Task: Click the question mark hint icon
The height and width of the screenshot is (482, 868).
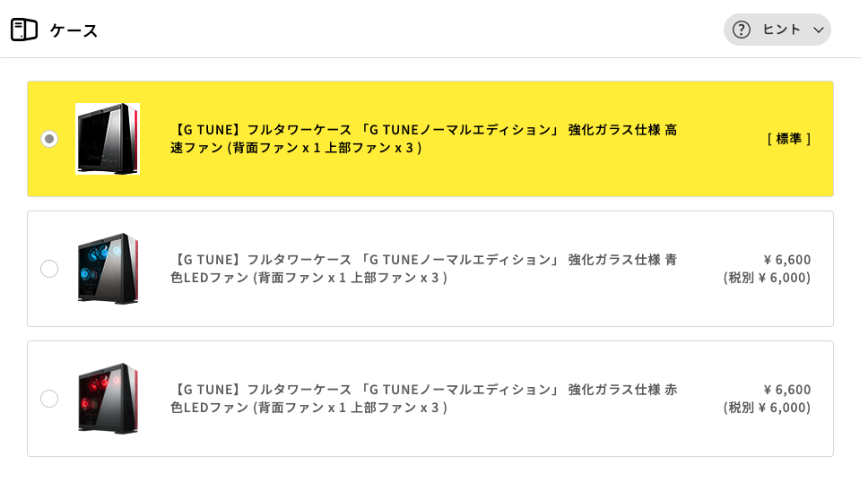Action: click(x=742, y=30)
